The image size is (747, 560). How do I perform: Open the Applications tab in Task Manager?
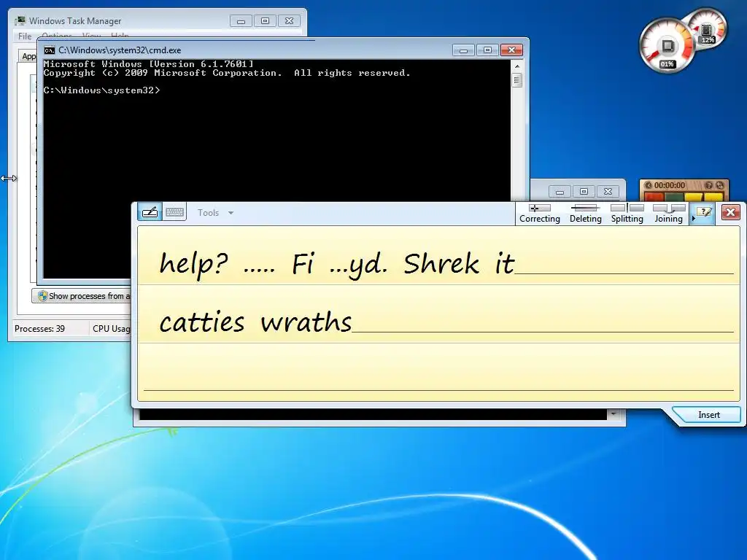pos(28,56)
